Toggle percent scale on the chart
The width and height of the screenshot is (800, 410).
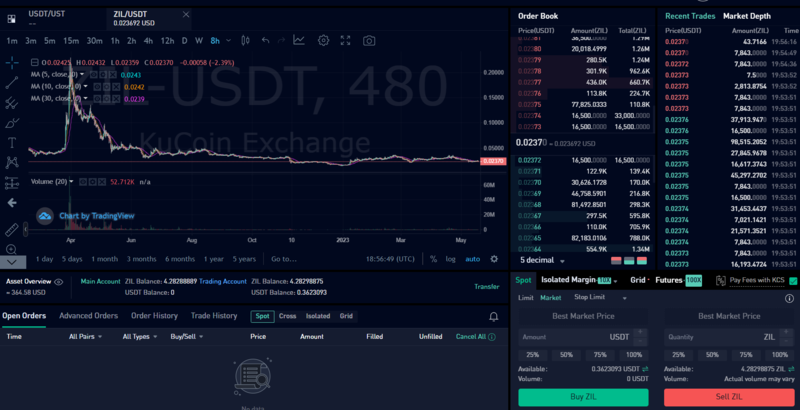(x=433, y=259)
